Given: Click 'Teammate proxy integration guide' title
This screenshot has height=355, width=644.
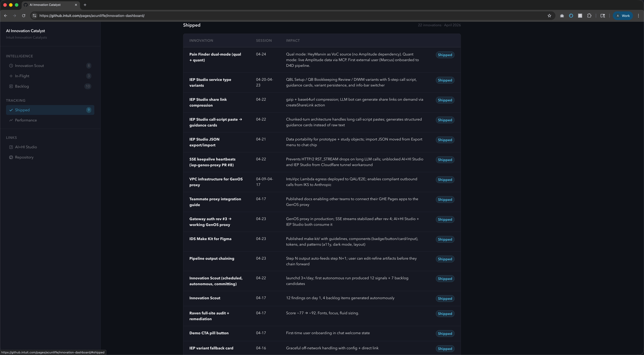Looking at the screenshot, I should tap(215, 202).
